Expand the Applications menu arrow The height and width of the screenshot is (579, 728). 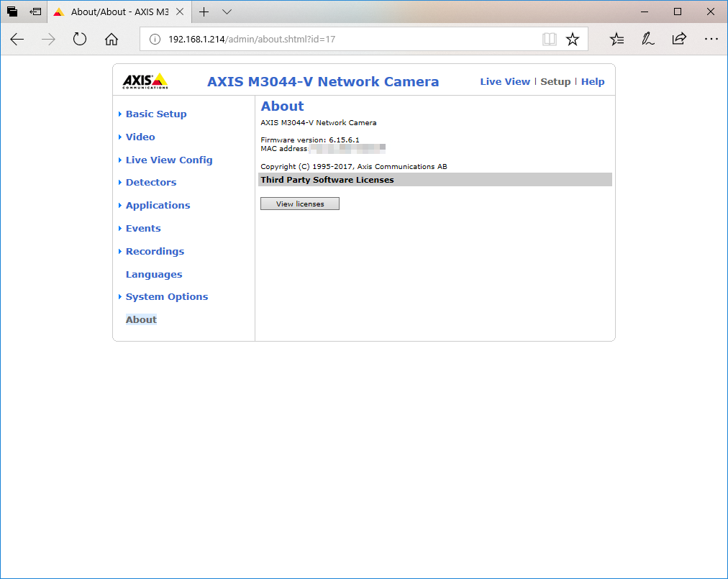(120, 206)
